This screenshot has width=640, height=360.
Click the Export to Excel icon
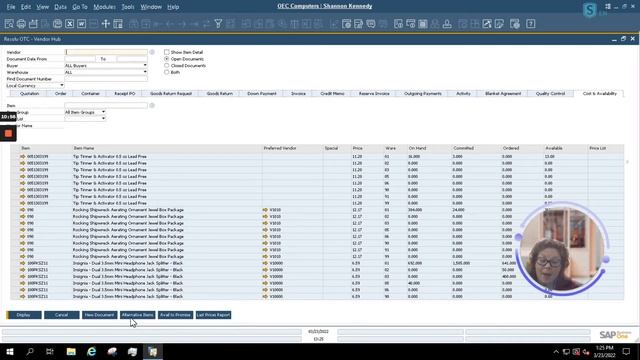[70, 24]
